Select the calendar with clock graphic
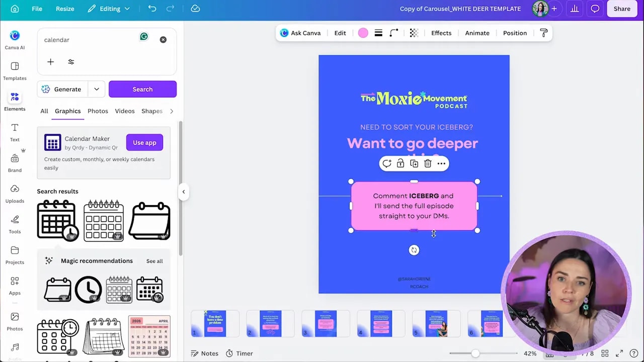The height and width of the screenshot is (362, 644). 57,220
